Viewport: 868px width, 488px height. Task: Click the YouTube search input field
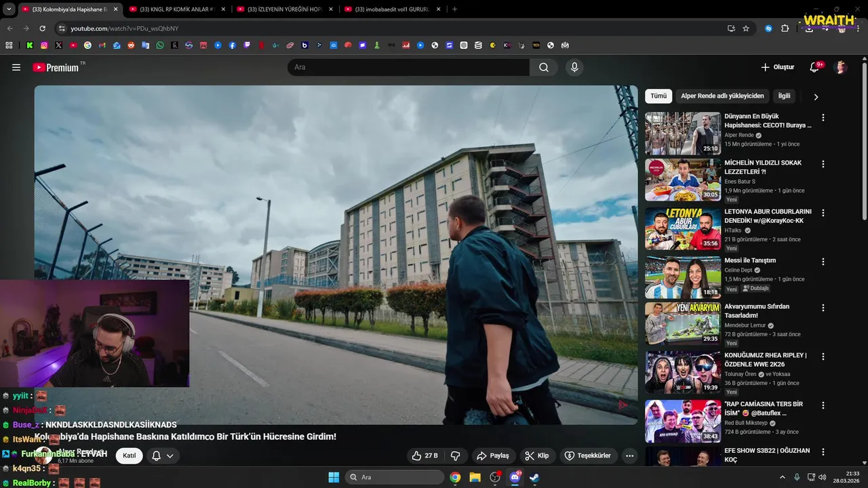click(408, 67)
